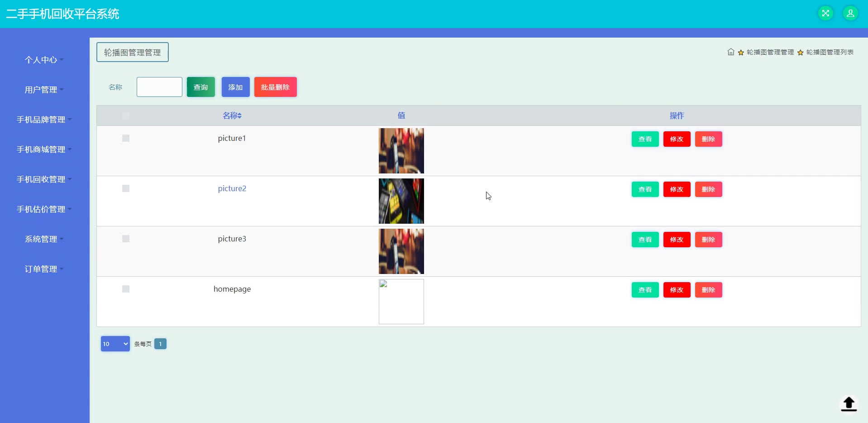
Task: Open the picture3 thumbnail image
Action: 401,251
